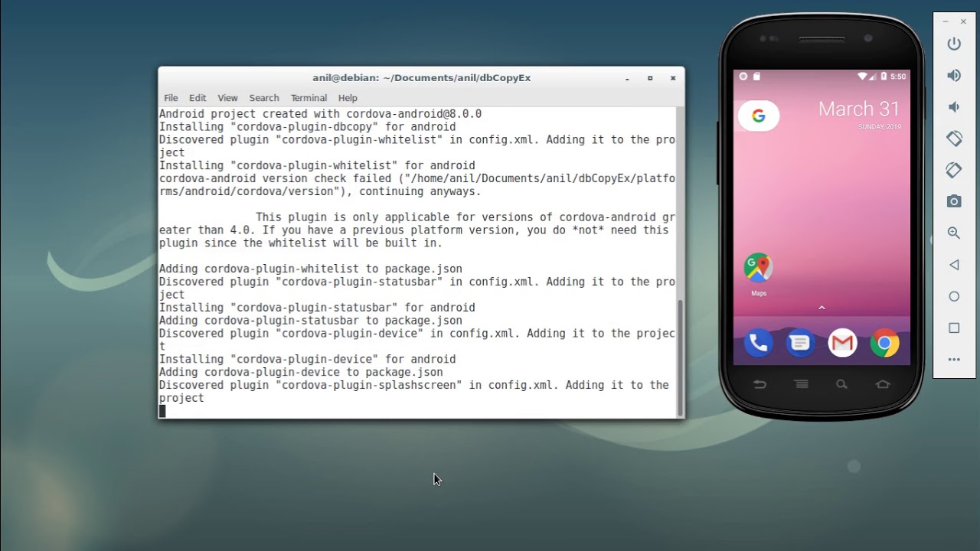The height and width of the screenshot is (551, 980).
Task: Open the terminal Help menu
Action: tap(348, 98)
